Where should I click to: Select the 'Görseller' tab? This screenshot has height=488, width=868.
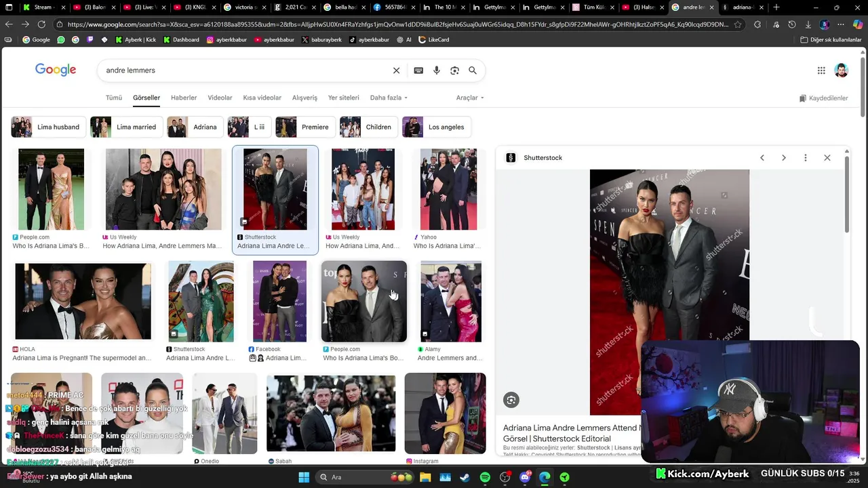pyautogui.click(x=146, y=98)
